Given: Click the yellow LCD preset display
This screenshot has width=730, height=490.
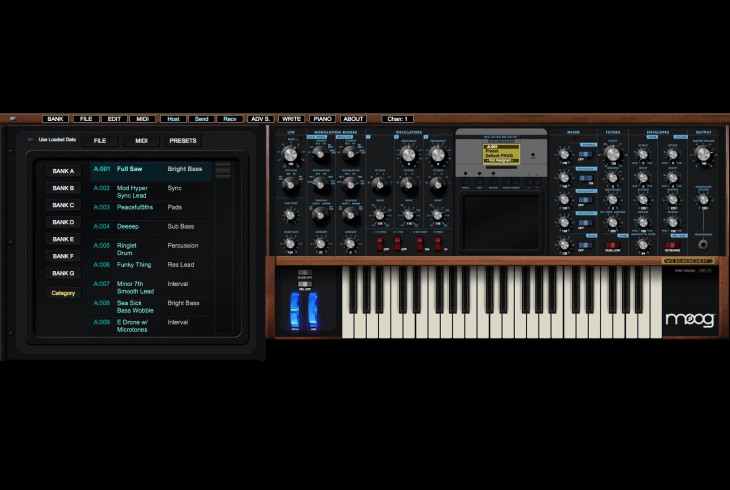Looking at the screenshot, I should 500,154.
